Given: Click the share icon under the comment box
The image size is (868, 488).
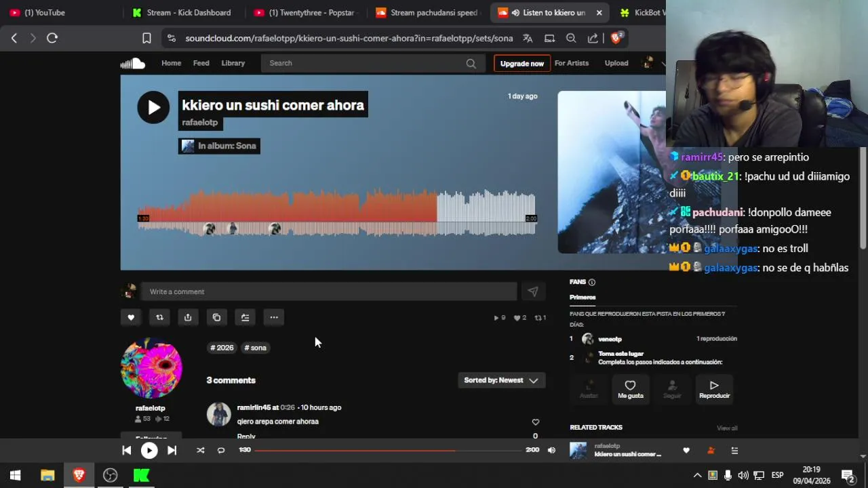Looking at the screenshot, I should 188,317.
